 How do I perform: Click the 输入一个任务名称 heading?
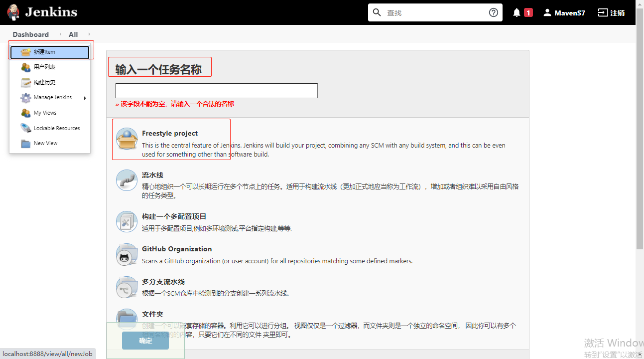pos(158,69)
